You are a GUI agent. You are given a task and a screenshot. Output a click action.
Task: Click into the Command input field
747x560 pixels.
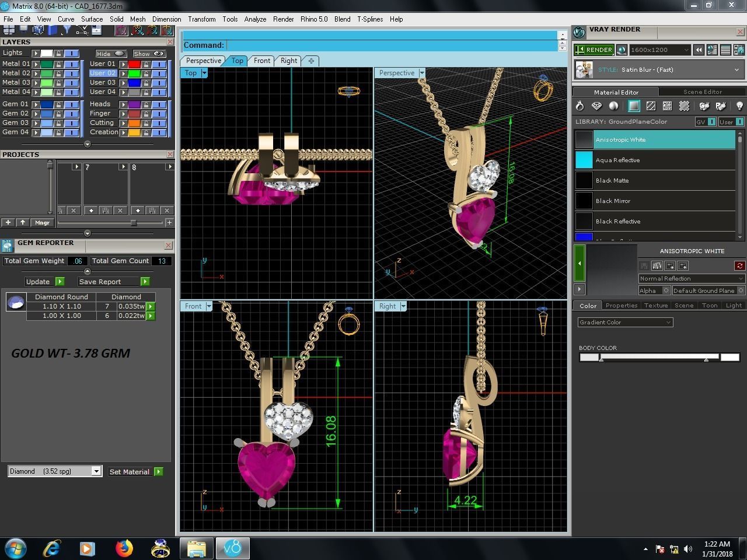tap(391, 45)
